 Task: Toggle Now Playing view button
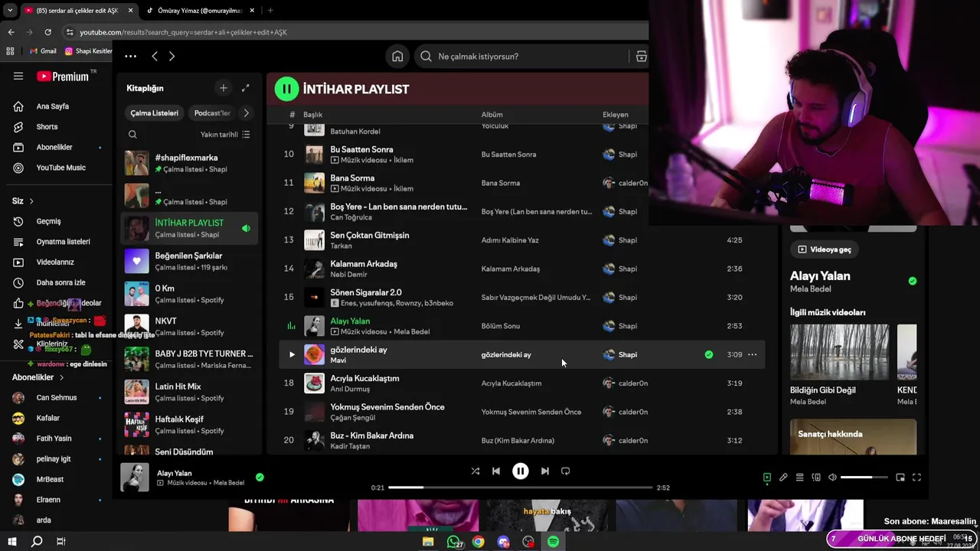tap(766, 478)
